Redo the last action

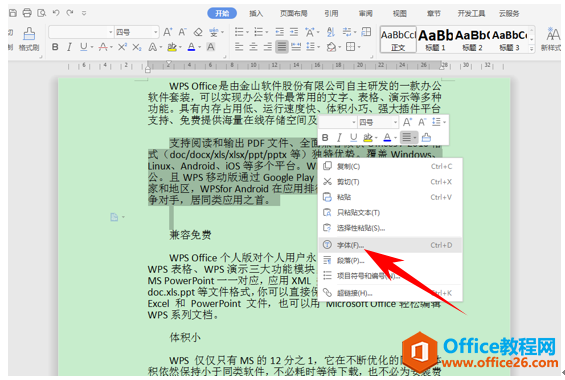coord(70,13)
